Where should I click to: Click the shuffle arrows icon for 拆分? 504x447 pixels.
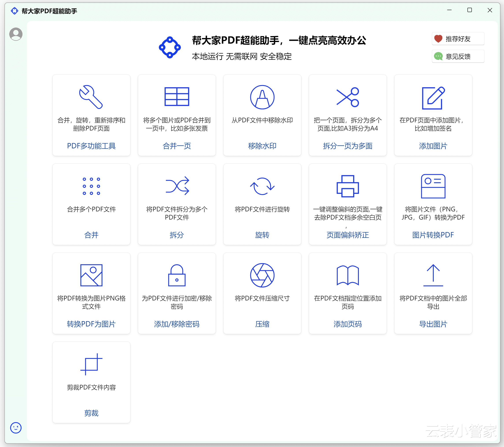(x=177, y=186)
